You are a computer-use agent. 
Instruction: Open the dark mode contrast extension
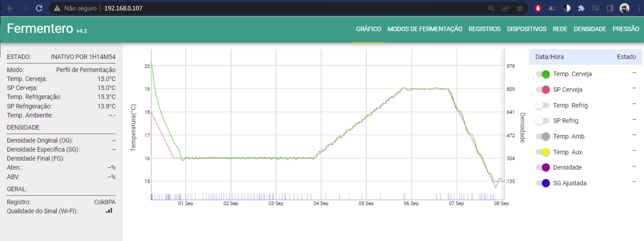[567, 8]
